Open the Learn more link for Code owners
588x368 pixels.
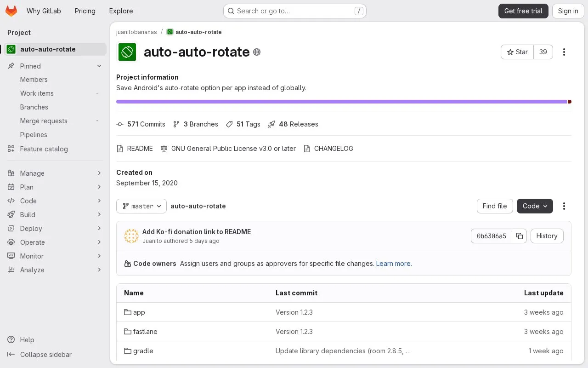[394, 264]
